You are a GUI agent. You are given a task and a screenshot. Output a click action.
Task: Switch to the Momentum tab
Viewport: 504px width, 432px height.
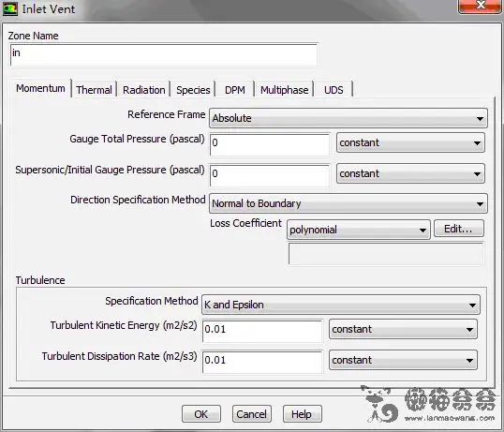pos(41,88)
